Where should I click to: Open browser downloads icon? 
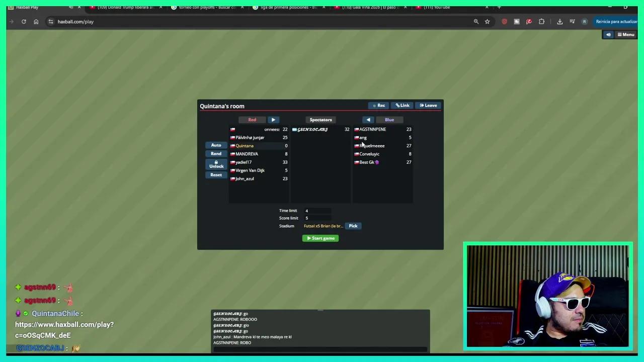coord(559,22)
